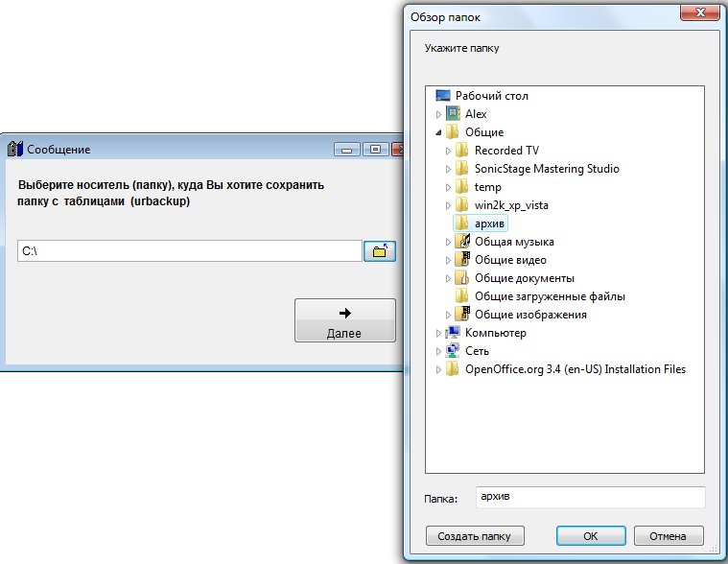Screen dimensions: 728x564
Task: Click the browse folder icon beside the path field
Action: tap(379, 251)
